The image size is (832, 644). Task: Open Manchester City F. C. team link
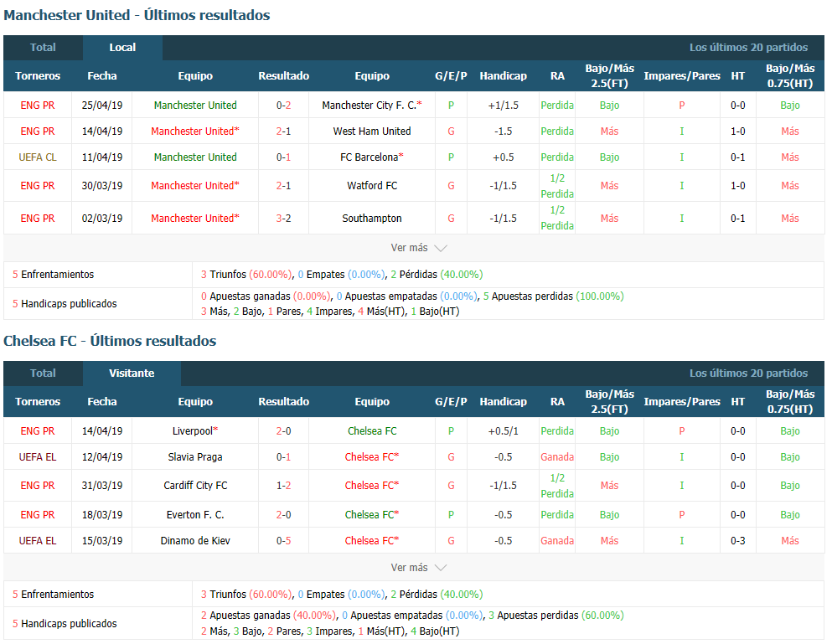point(371,105)
